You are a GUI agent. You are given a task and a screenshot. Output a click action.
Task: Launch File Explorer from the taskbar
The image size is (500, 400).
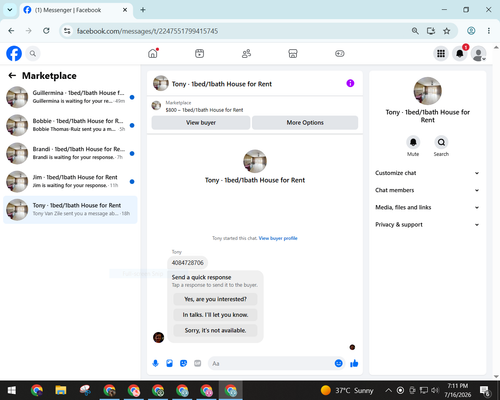[61, 390]
